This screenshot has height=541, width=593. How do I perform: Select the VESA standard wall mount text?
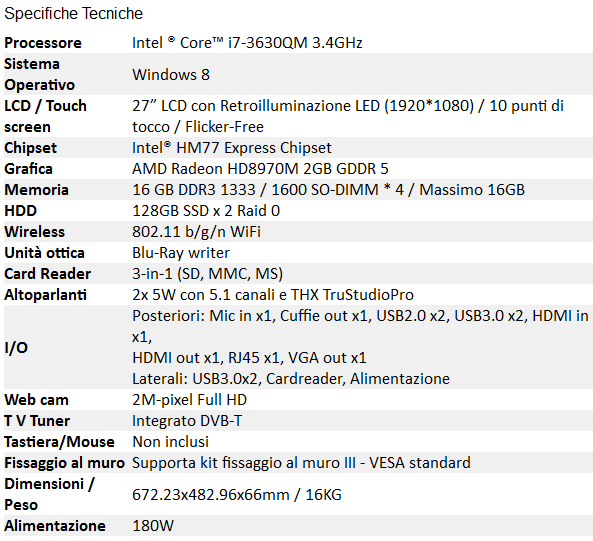click(x=301, y=463)
